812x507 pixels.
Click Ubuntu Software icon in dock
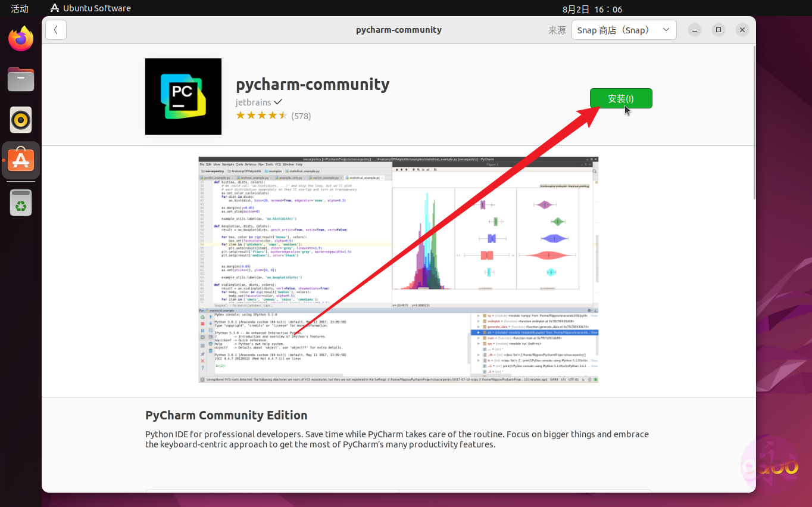click(x=21, y=160)
